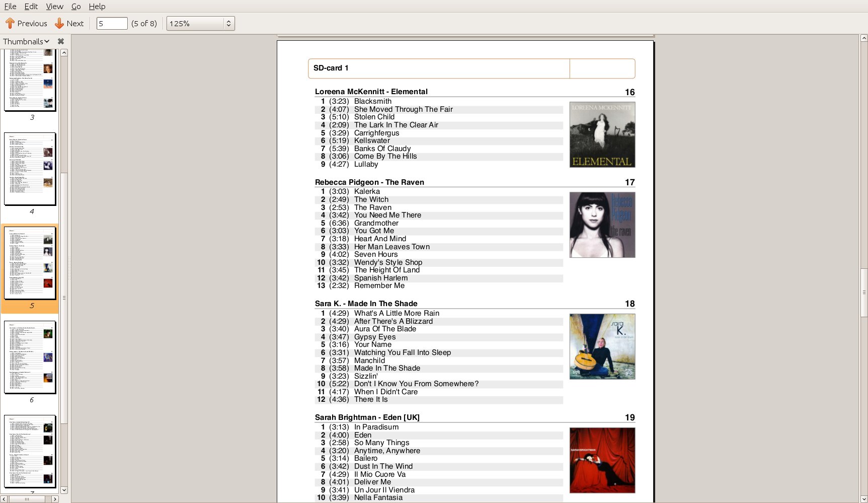This screenshot has width=868, height=503.
Task: Click document scrollbar down arrow
Action: tap(864, 499)
